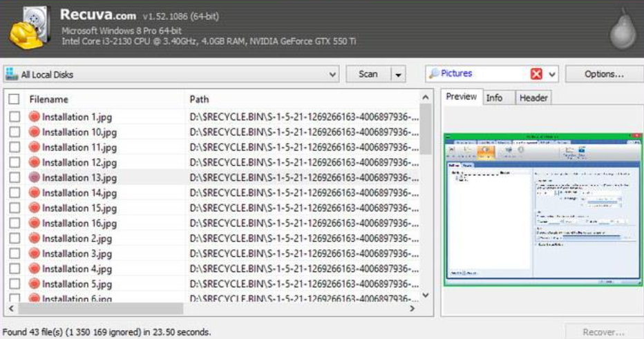Click the vertical scrollbar thumb of file list

click(426, 129)
